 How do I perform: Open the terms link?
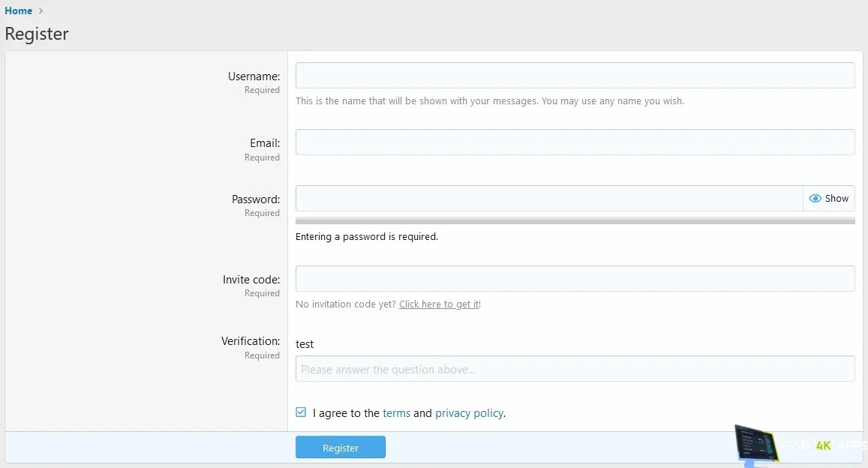[397, 412]
